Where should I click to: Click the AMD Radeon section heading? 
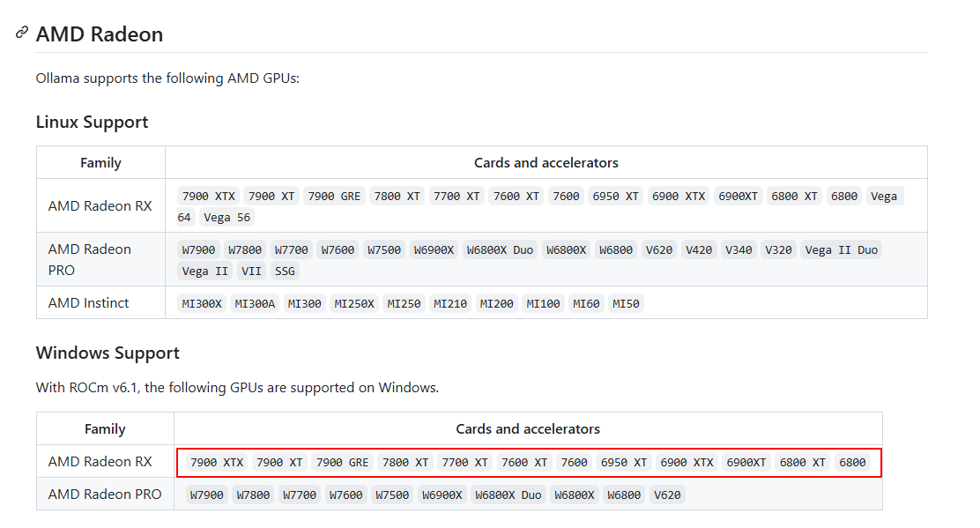click(100, 34)
